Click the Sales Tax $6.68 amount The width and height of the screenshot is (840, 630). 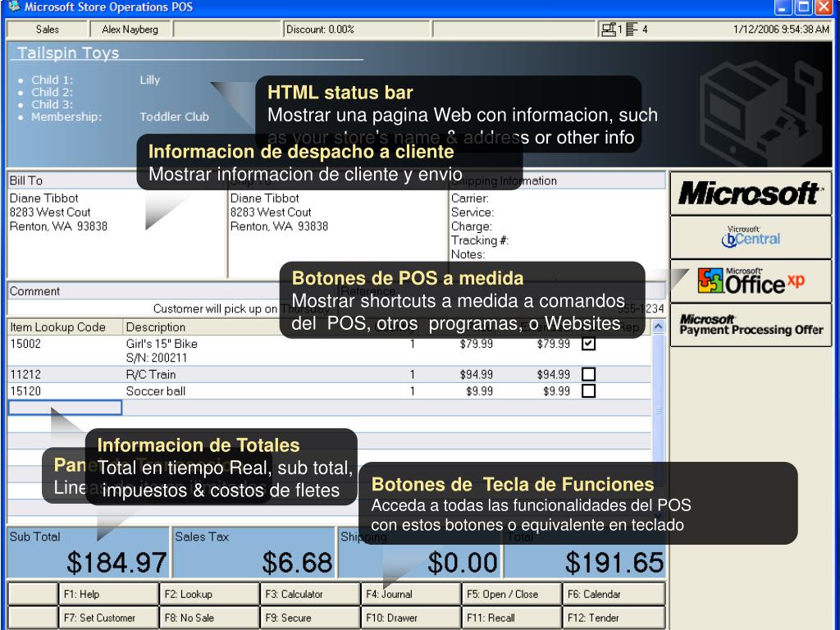click(x=297, y=563)
